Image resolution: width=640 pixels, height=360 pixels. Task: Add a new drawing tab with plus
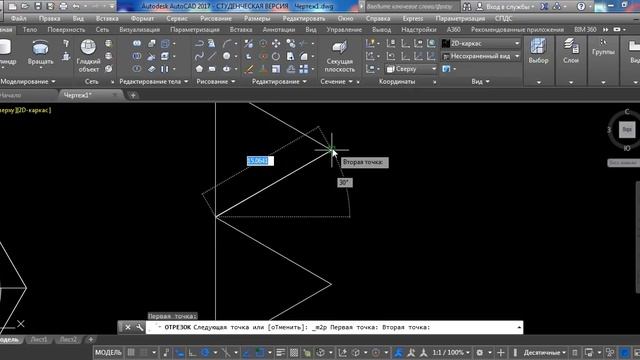(x=133, y=96)
